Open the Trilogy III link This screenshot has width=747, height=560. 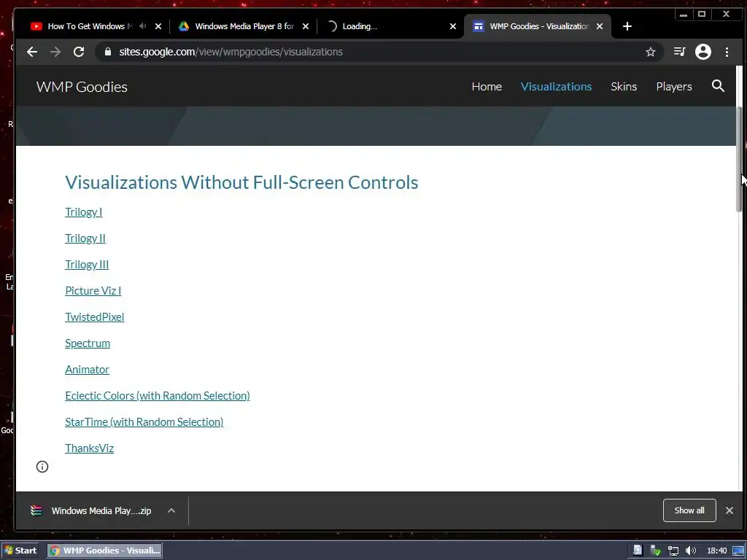tap(87, 264)
